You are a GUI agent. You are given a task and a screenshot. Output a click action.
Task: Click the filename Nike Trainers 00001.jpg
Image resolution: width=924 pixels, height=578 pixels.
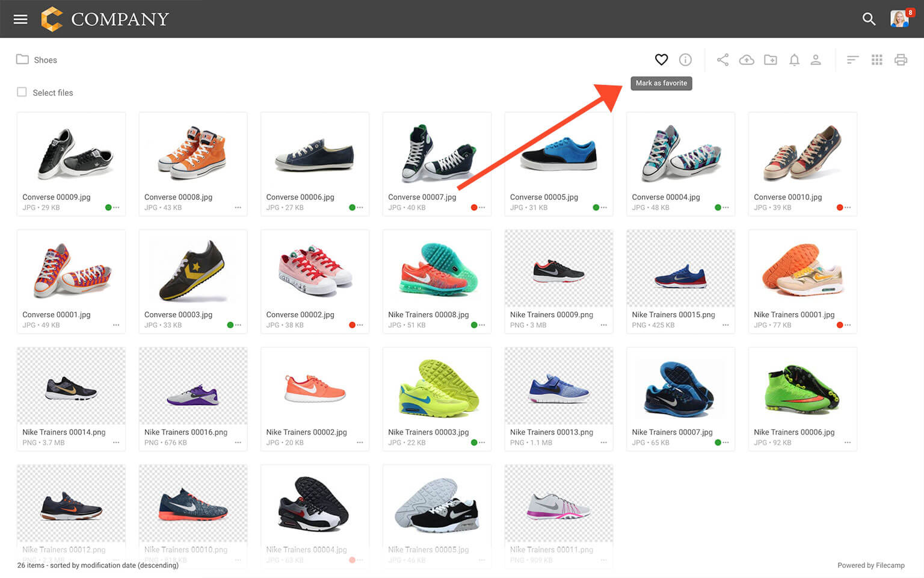pos(794,314)
